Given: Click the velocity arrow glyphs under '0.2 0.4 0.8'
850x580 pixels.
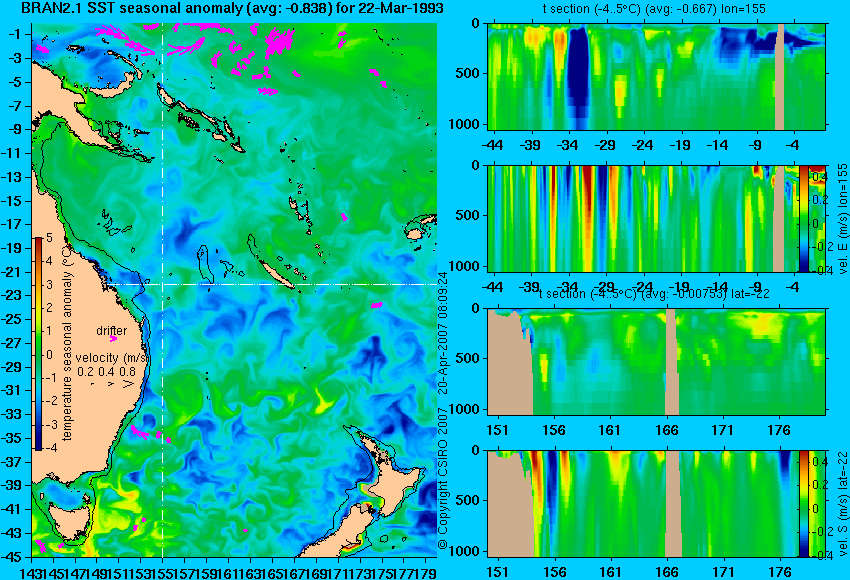Looking at the screenshot, I should (x=111, y=383).
